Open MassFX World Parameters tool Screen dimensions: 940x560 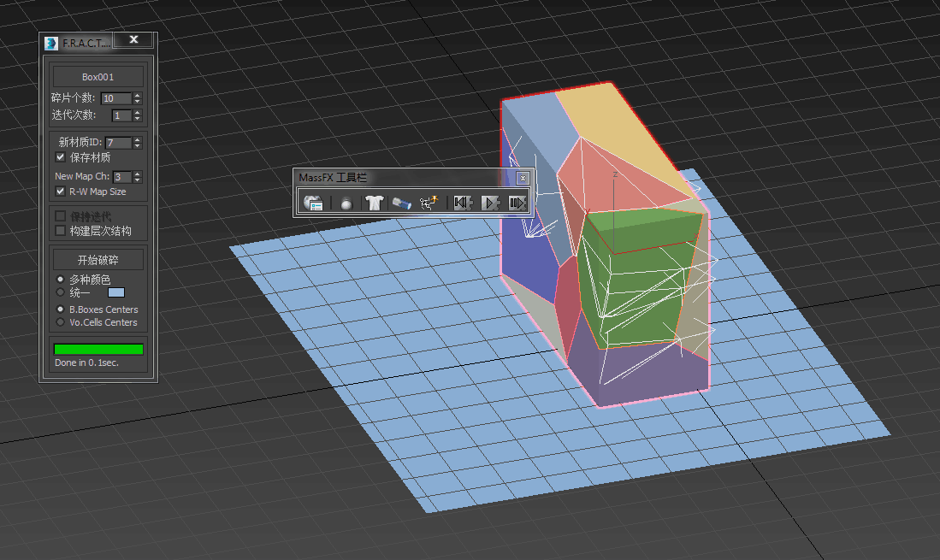313,203
